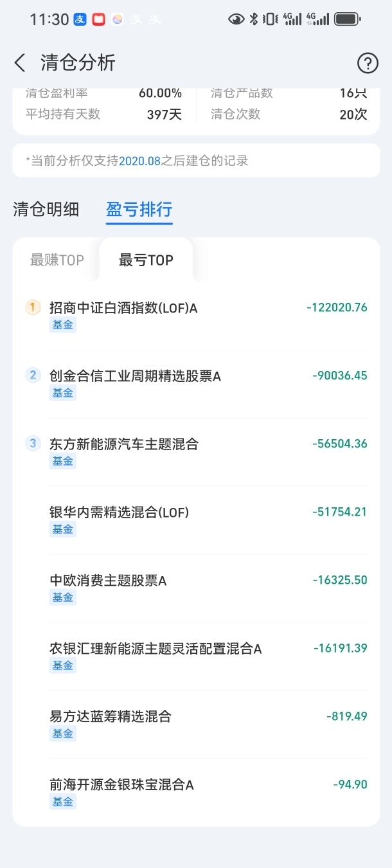392x868 pixels.
Task: Tap the Bluetooth status icon
Action: [x=253, y=19]
